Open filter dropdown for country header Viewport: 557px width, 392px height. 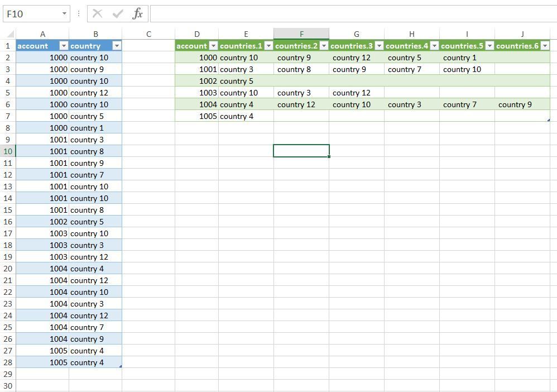[x=117, y=46]
